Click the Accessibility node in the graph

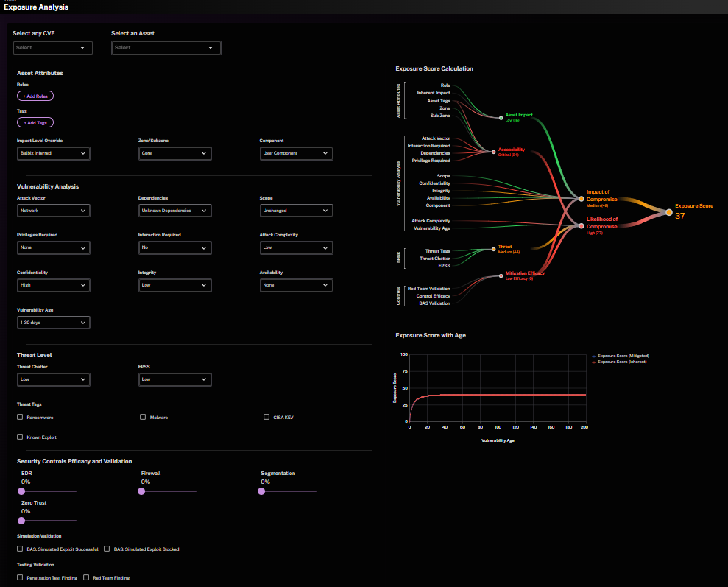[493, 152]
